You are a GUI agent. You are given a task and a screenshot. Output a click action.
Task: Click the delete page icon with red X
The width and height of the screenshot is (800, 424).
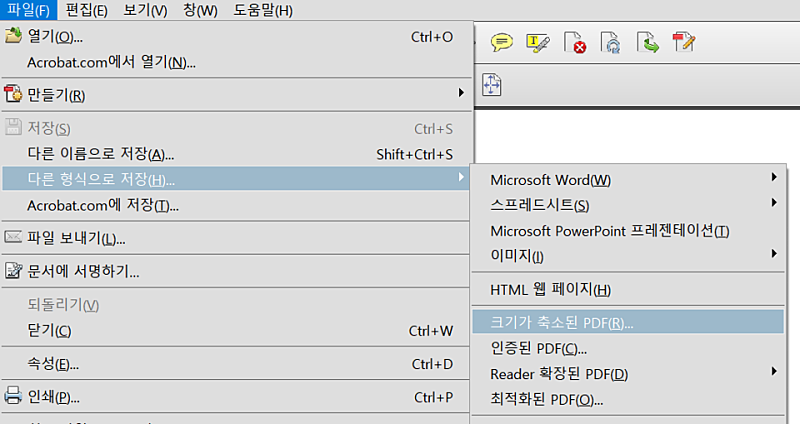tap(574, 42)
